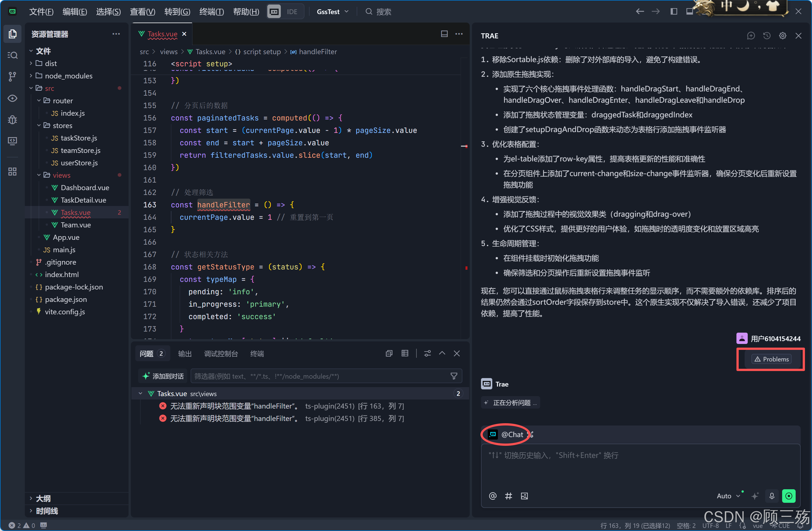The width and height of the screenshot is (812, 531).
Task: Expand the dist folder
Action: click(x=50, y=63)
